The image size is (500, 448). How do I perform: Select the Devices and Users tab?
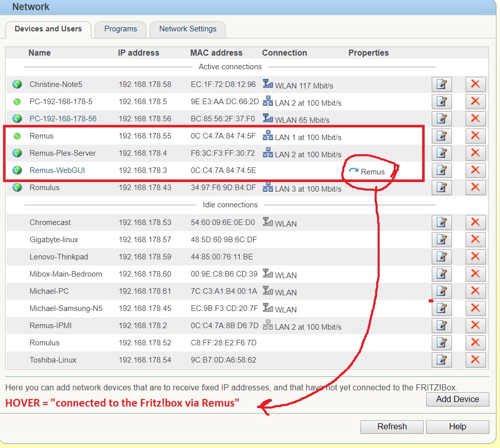(48, 29)
